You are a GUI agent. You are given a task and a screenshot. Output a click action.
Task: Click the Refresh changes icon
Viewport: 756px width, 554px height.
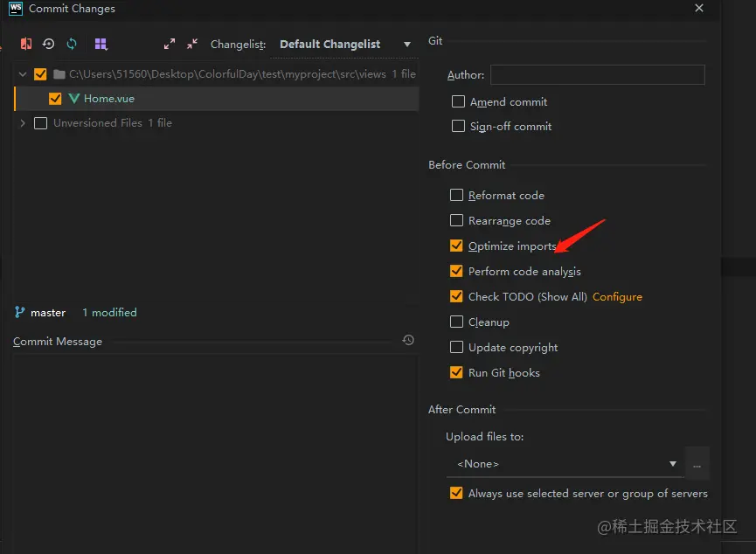coord(72,44)
